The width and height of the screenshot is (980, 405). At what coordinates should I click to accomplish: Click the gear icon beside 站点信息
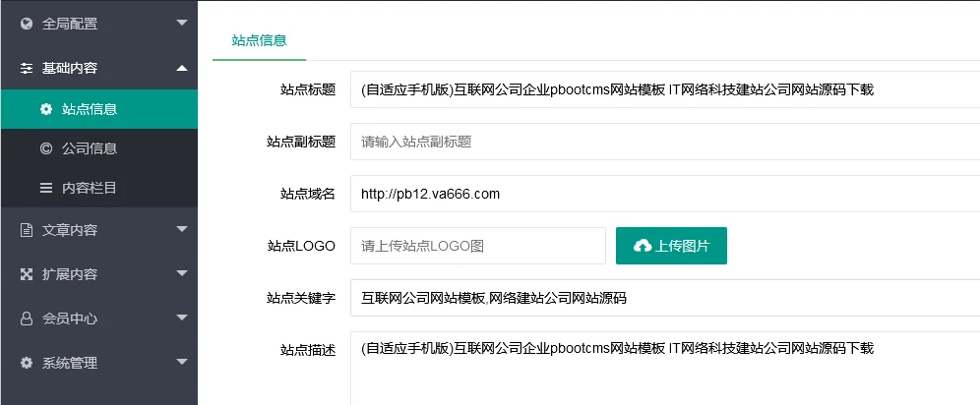click(x=45, y=109)
